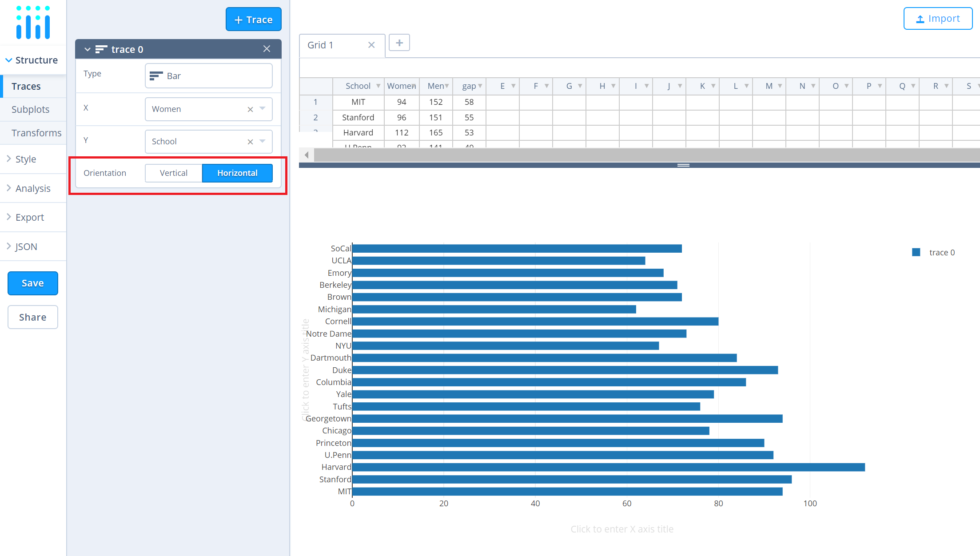Click the Import button
Image resolution: width=980 pixels, height=556 pixels.
(938, 19)
